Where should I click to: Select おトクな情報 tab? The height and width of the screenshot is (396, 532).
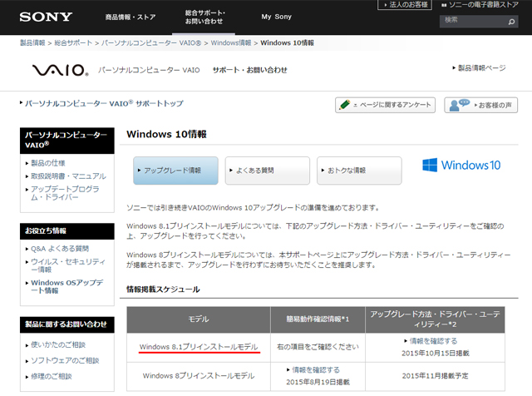(x=359, y=171)
